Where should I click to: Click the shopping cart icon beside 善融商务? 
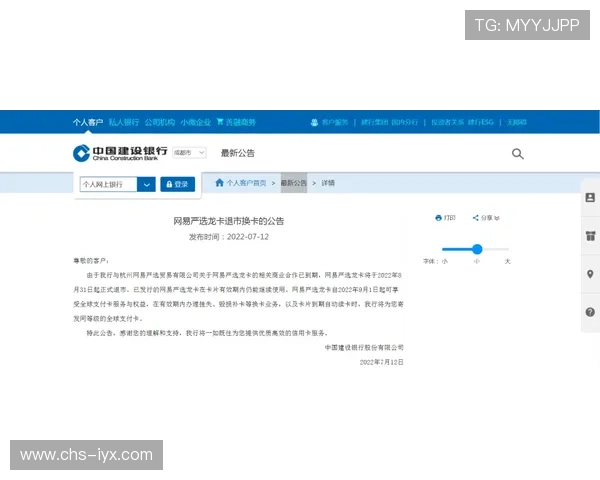[x=220, y=122]
